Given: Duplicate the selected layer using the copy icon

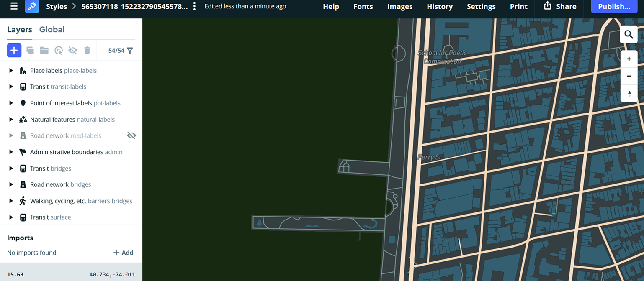Looking at the screenshot, I should pos(30,50).
